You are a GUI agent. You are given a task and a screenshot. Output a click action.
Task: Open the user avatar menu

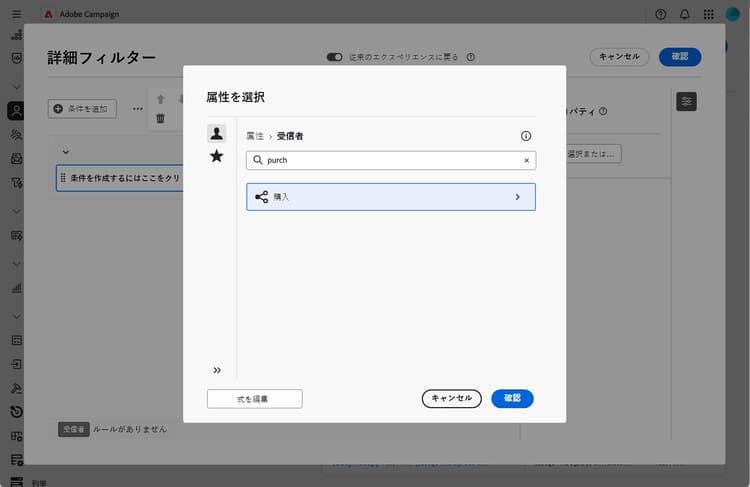[732, 14]
